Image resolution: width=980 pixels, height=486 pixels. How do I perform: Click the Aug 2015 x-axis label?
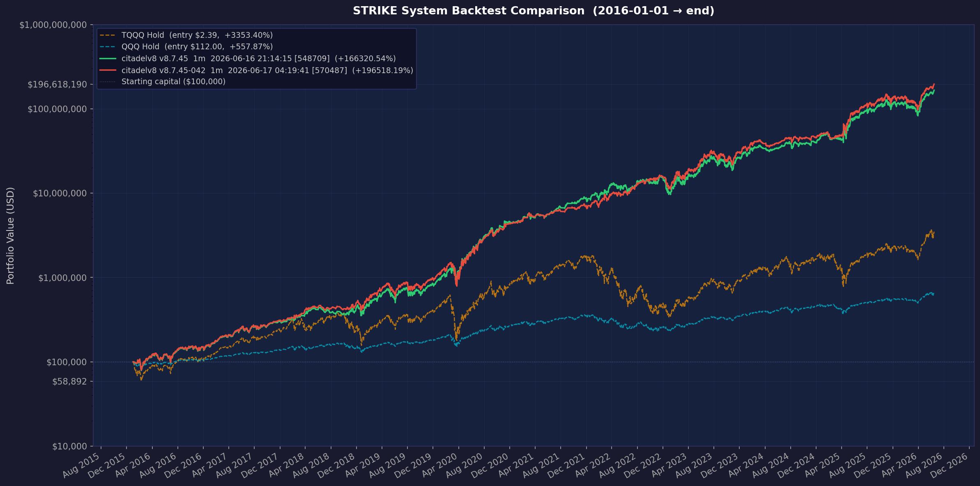[x=81, y=465]
